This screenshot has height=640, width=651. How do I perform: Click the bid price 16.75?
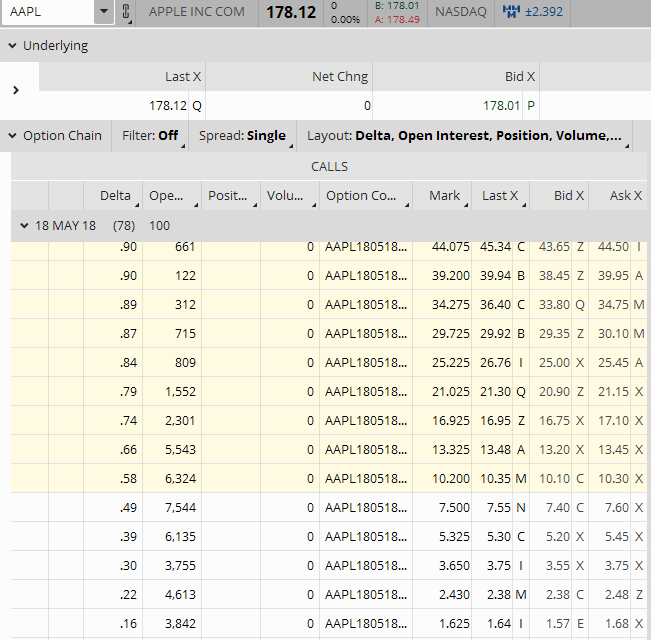click(554, 421)
